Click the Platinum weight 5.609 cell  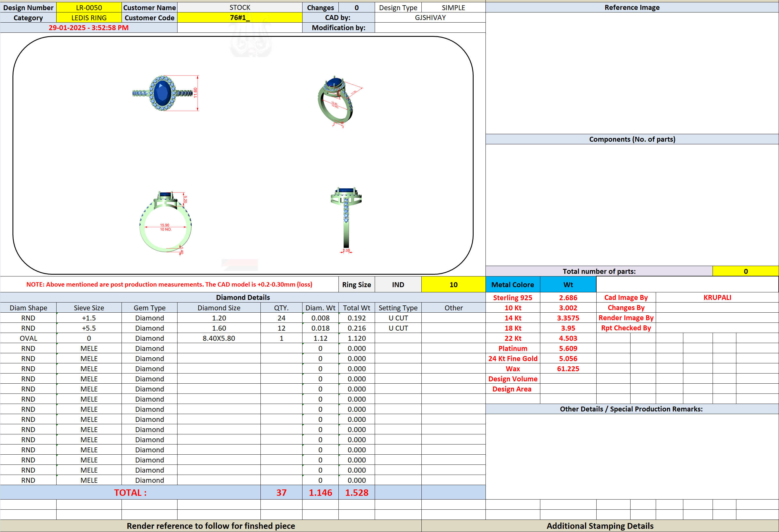click(568, 348)
